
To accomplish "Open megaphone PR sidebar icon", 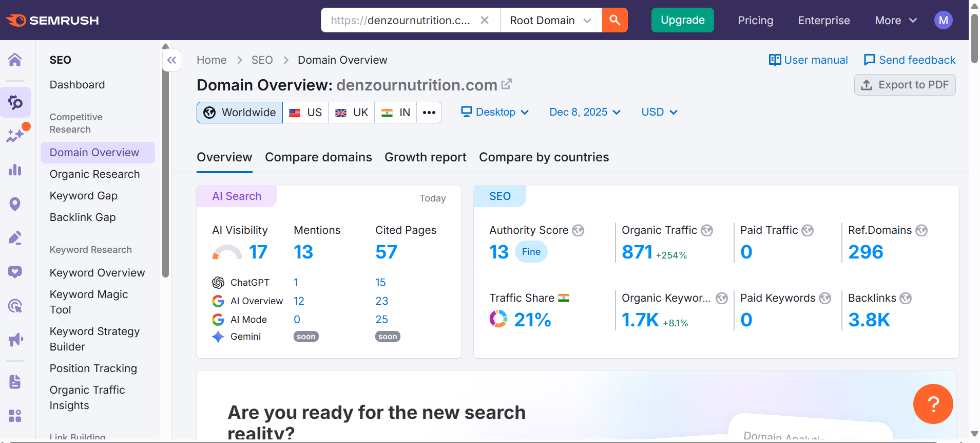I will coord(15,340).
